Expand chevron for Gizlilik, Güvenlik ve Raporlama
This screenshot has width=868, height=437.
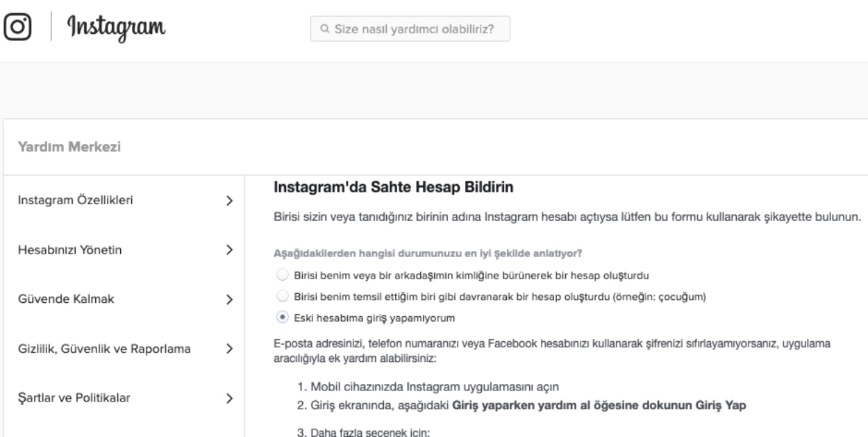230,348
